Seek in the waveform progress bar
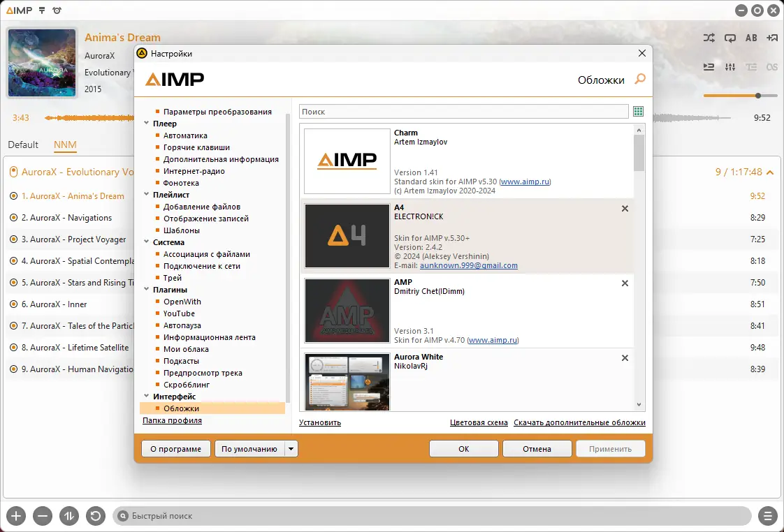The width and height of the screenshot is (784, 532). pos(388,118)
